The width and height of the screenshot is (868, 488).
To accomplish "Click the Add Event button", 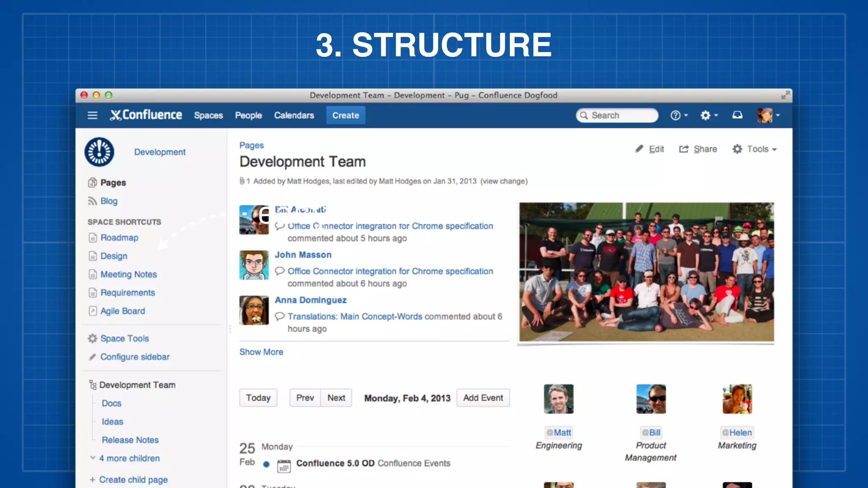I will (x=483, y=398).
